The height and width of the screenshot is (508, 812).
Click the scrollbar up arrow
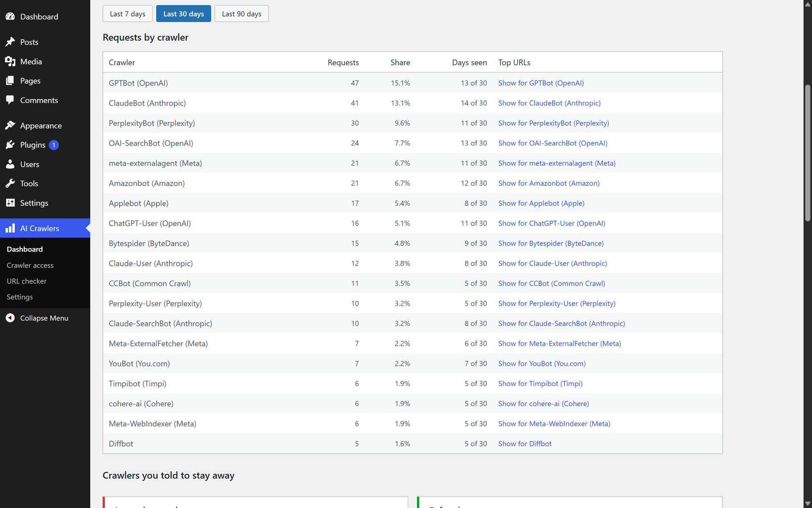pos(808,4)
